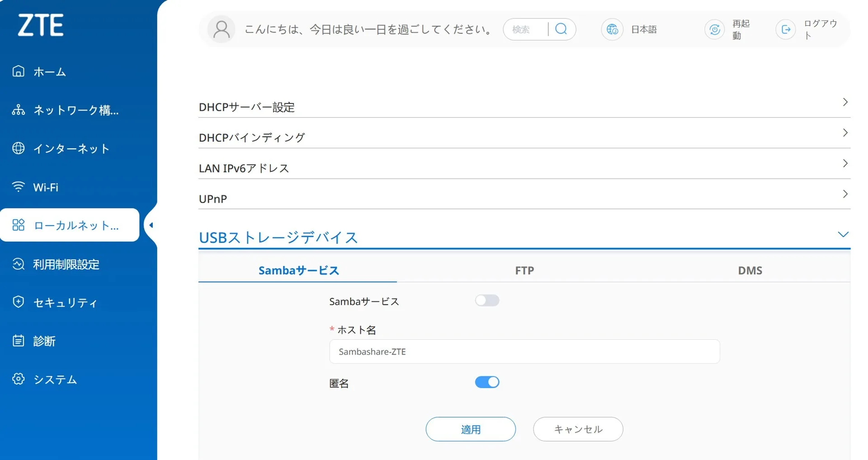Expand the UPnP section
This screenshot has height=460, width=868.
[x=524, y=199]
